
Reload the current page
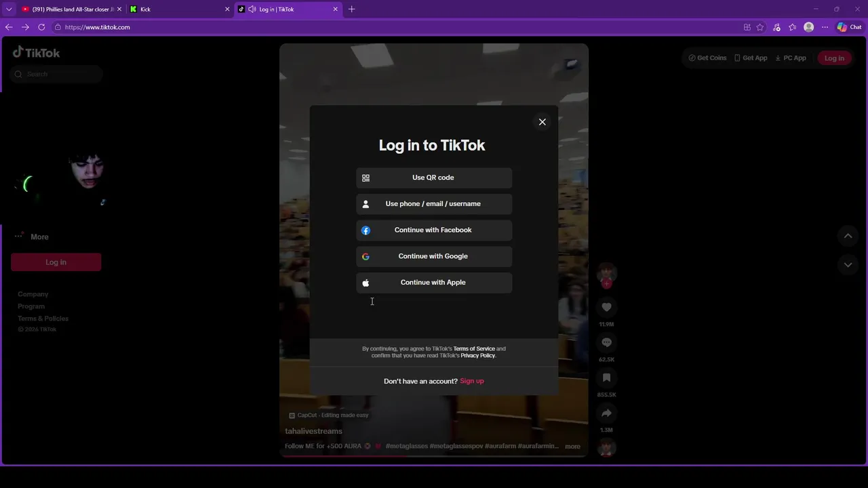click(41, 27)
